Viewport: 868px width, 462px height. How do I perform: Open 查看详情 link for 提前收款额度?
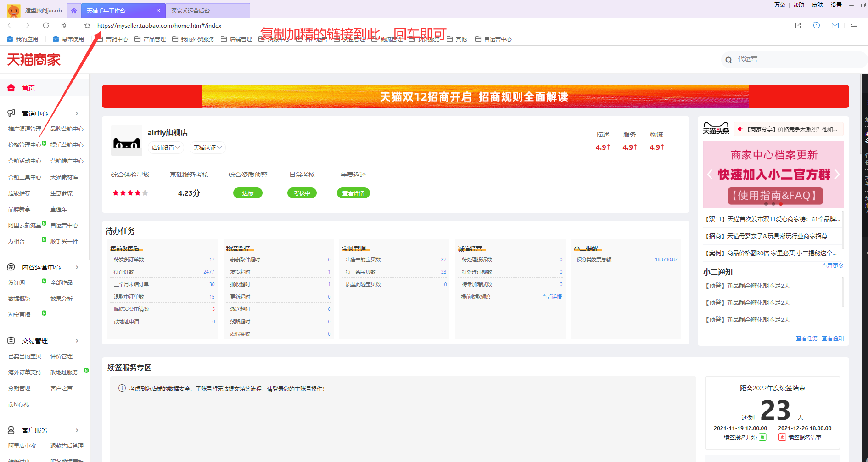click(552, 297)
